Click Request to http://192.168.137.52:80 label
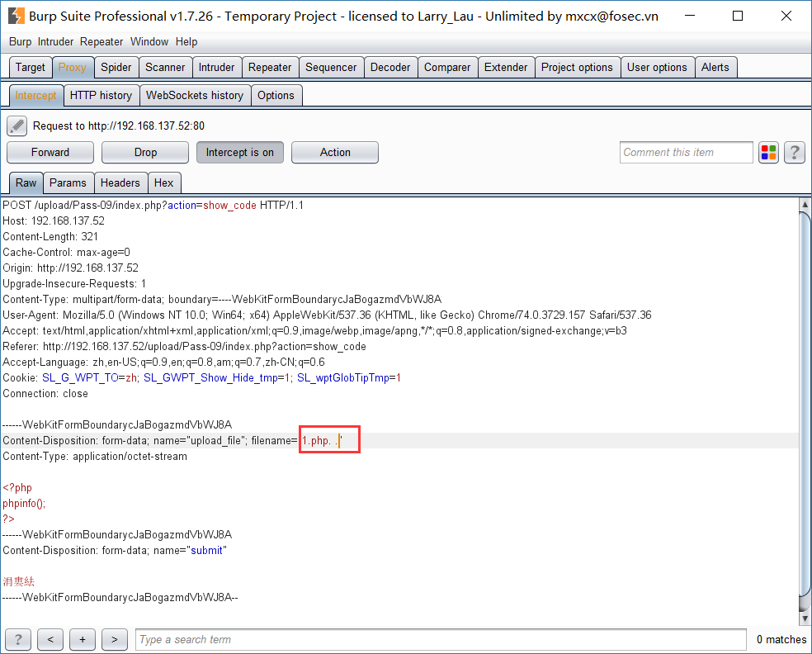Image resolution: width=812 pixels, height=654 pixels. (119, 126)
